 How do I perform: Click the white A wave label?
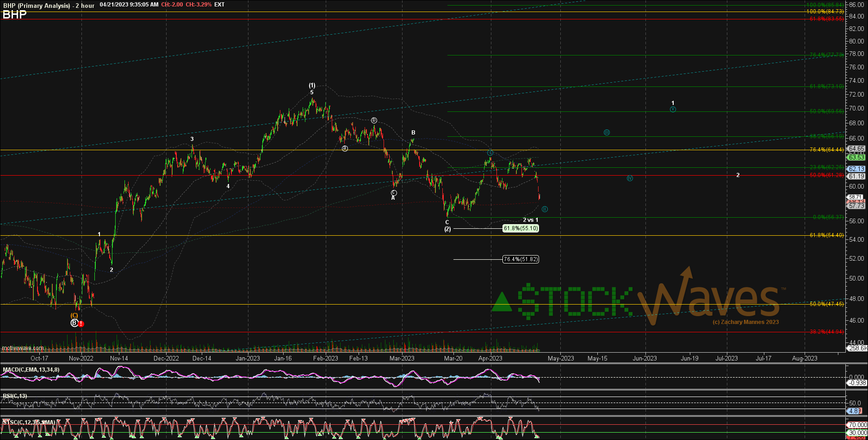click(x=393, y=198)
